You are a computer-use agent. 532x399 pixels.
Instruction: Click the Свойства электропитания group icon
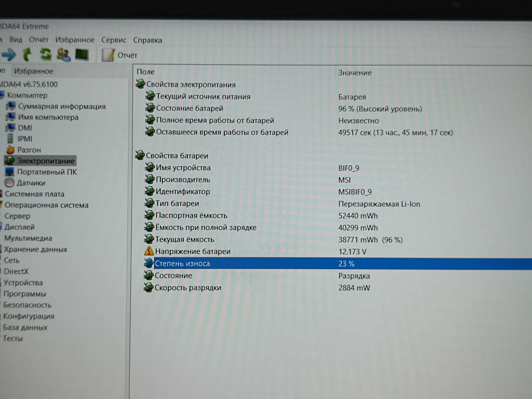140,84
